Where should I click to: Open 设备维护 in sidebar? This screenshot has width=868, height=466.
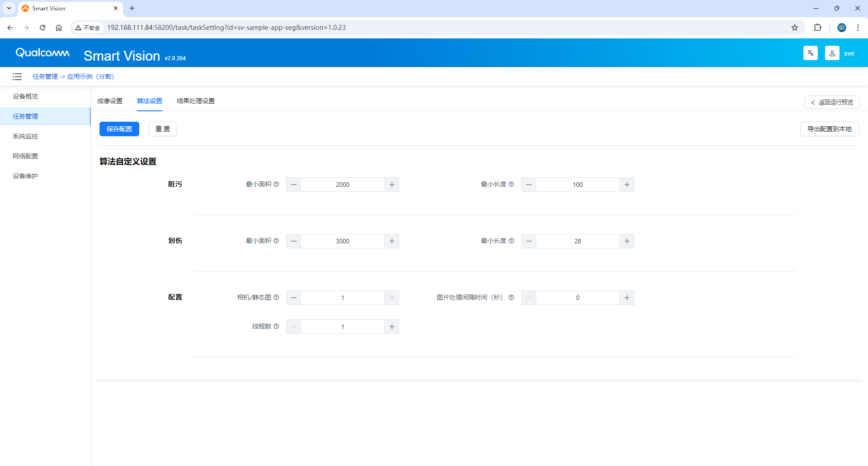45,176
